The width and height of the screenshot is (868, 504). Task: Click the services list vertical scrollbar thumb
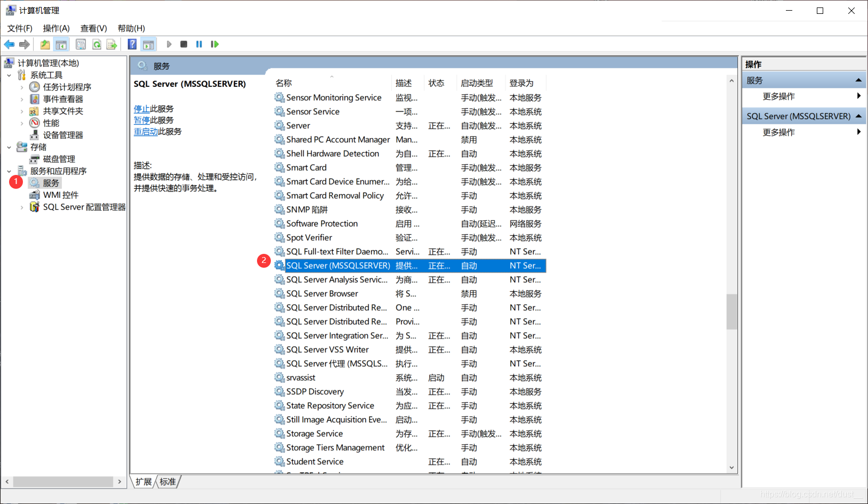[x=732, y=311]
